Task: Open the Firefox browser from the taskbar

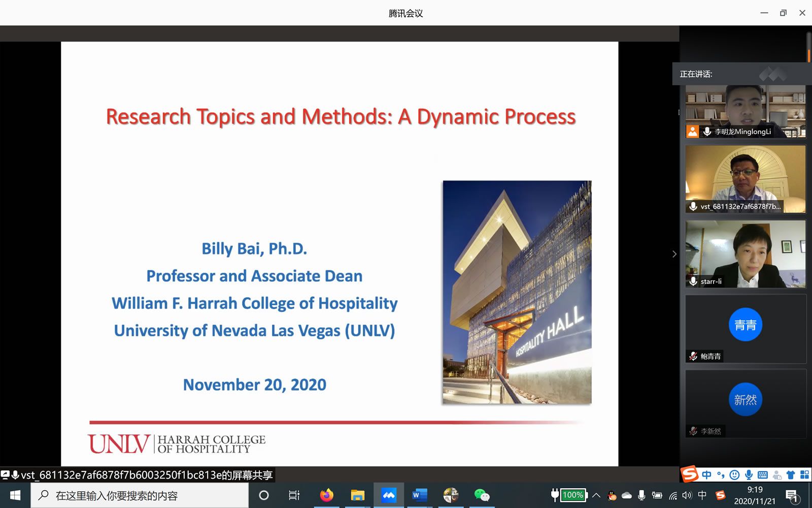Action: point(327,495)
